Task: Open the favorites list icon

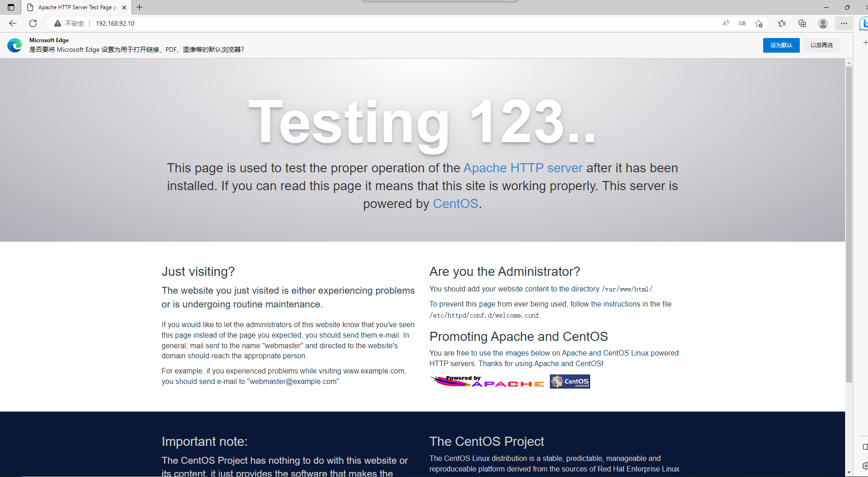Action: (x=782, y=23)
